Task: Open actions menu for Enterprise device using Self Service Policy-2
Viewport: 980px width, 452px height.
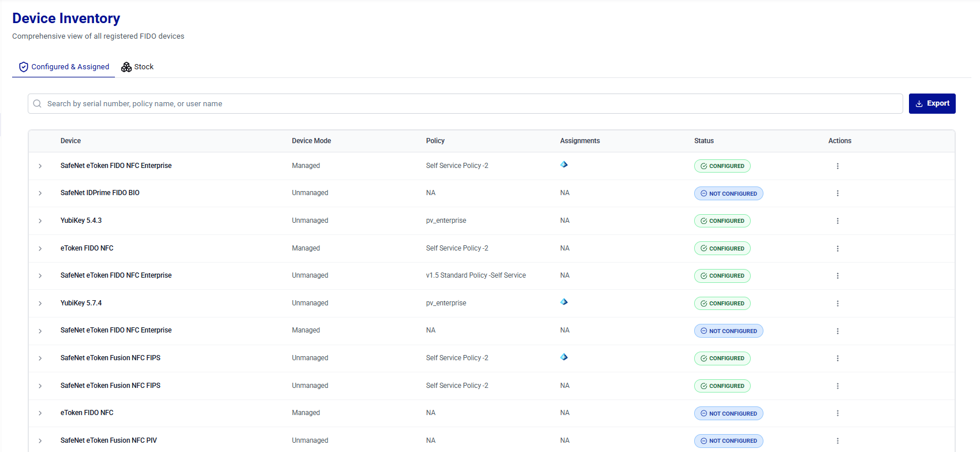Action: point(837,166)
